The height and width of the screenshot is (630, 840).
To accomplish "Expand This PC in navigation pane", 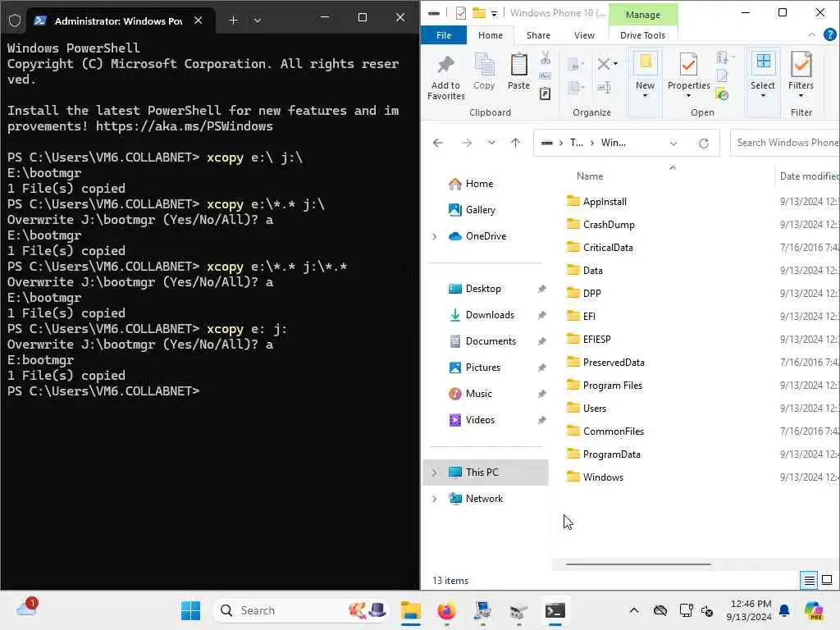I will coord(435,472).
